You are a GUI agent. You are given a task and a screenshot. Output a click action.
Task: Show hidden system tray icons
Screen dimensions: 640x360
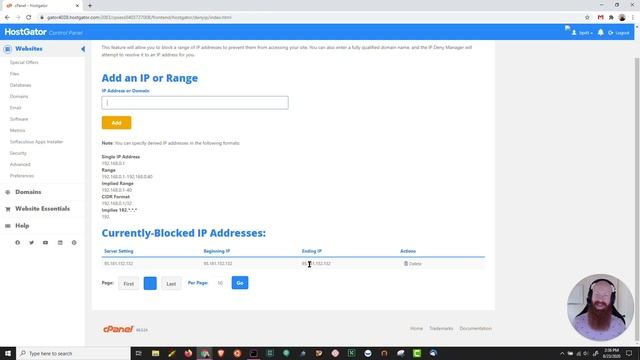click(562, 353)
